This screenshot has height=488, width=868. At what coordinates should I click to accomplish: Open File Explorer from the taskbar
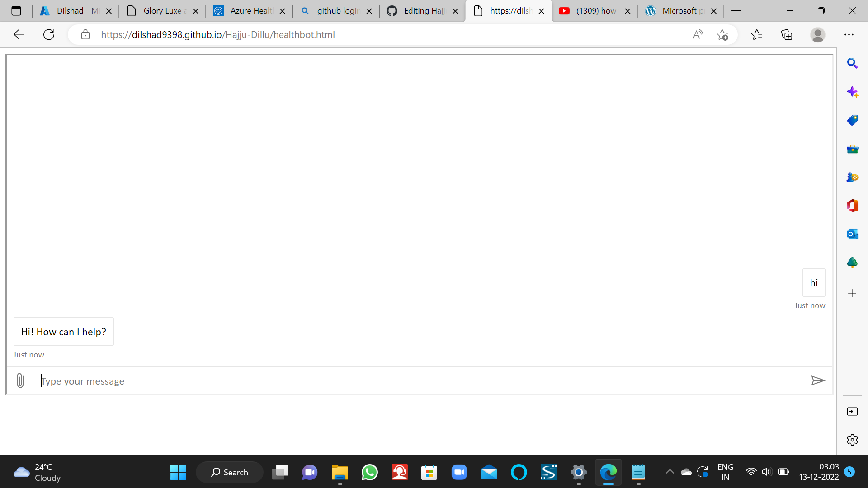coord(340,472)
